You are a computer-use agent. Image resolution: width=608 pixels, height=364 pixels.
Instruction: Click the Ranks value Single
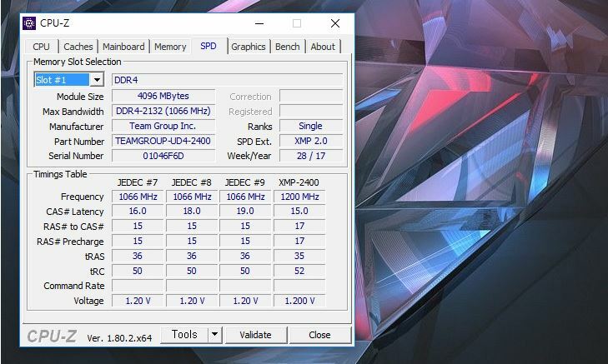point(310,126)
